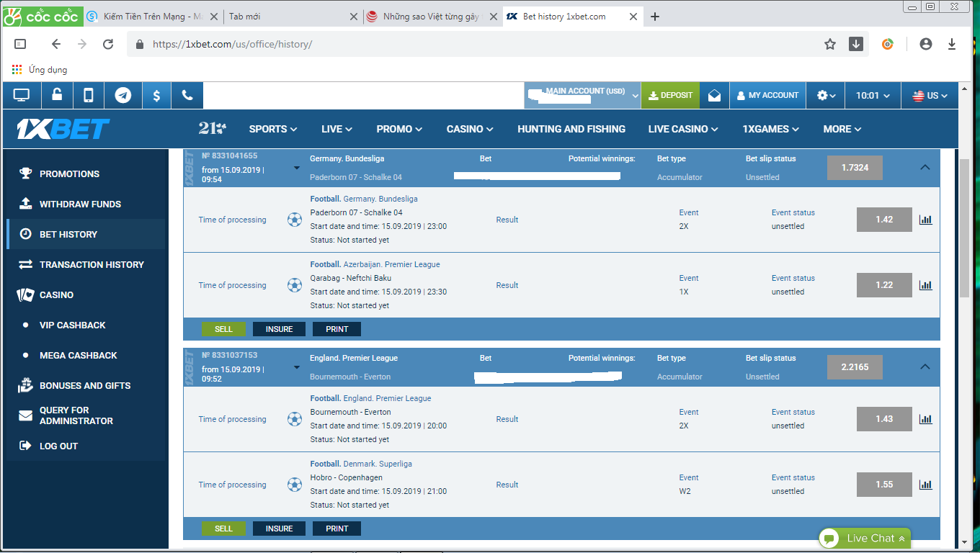The height and width of the screenshot is (553, 980).
Task: Open the PROMO menu
Action: 399,129
